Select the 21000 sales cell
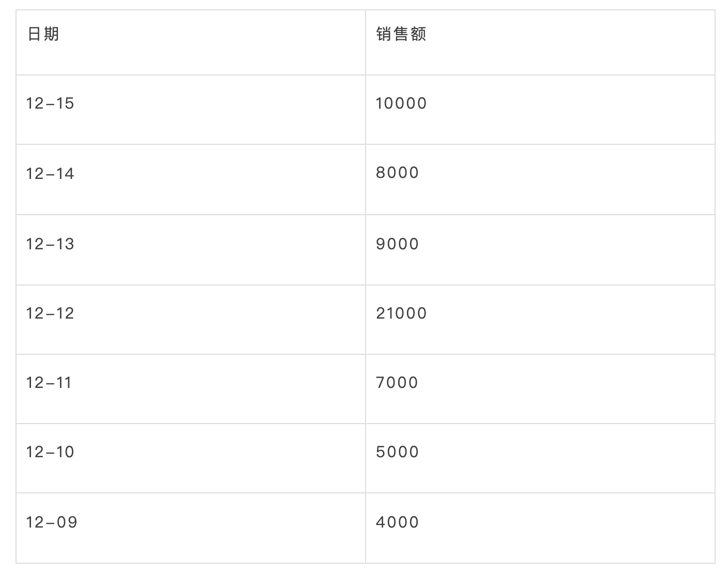Viewport: 728px width, 571px height. click(x=540, y=320)
